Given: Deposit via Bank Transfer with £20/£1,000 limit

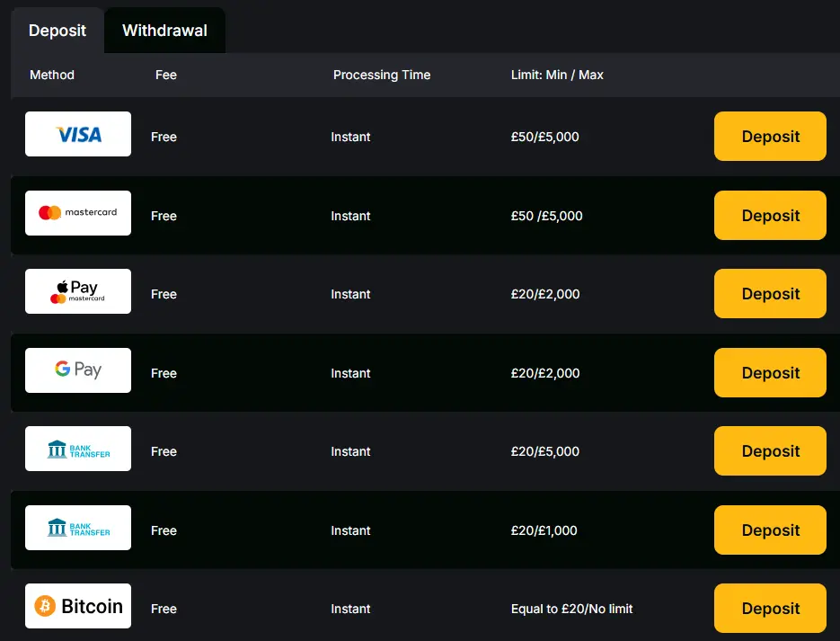Looking at the screenshot, I should tap(770, 530).
